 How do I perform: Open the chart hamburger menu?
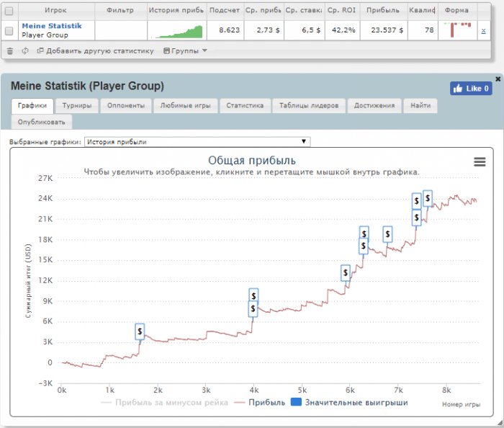click(x=480, y=162)
